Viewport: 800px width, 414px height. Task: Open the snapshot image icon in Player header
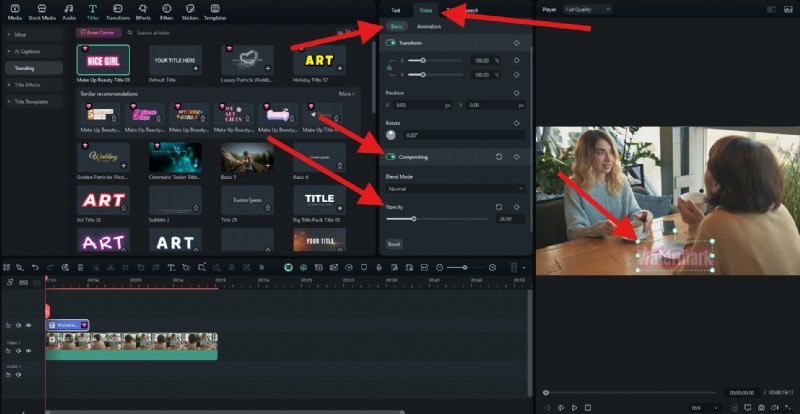788,9
